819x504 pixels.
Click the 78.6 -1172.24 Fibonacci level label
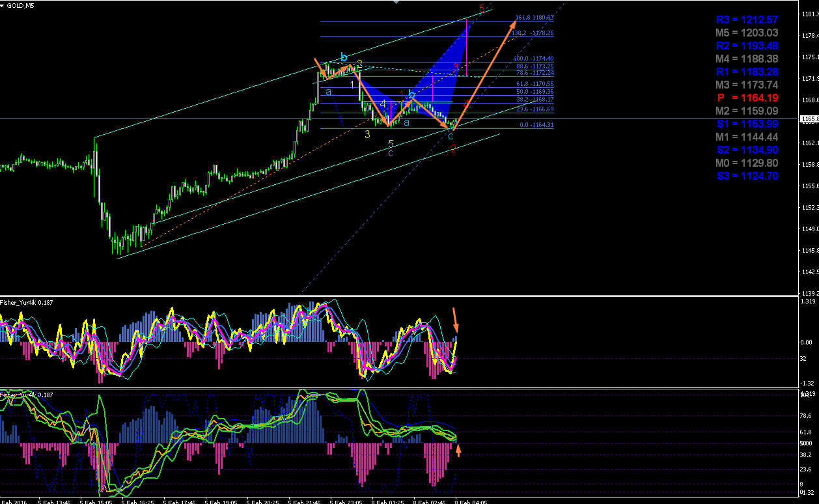[534, 73]
